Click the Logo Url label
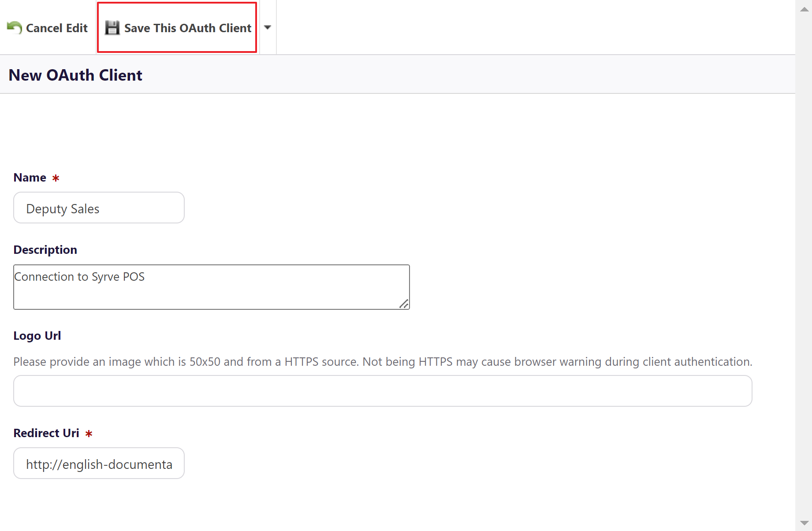This screenshot has height=531, width=812. tap(37, 336)
